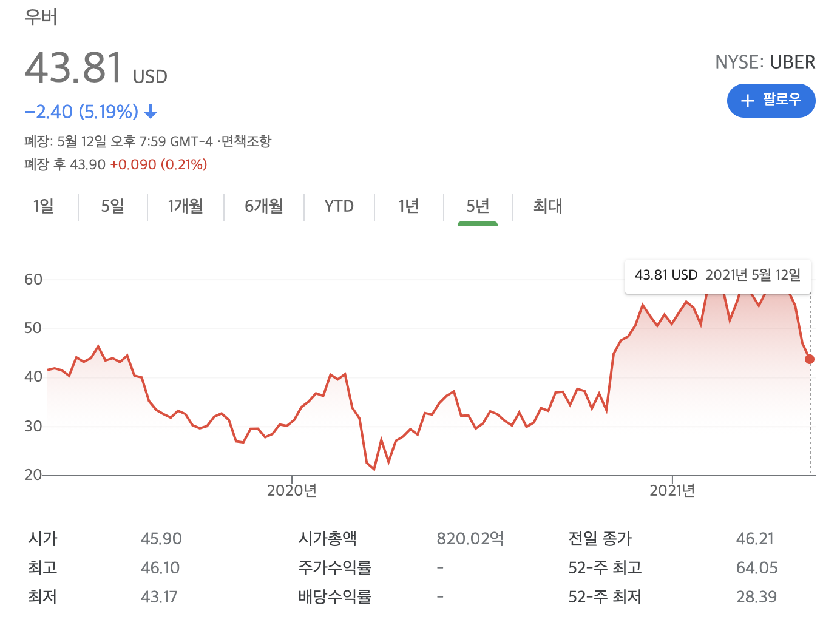Click the 최고 value 46.10

(160, 568)
